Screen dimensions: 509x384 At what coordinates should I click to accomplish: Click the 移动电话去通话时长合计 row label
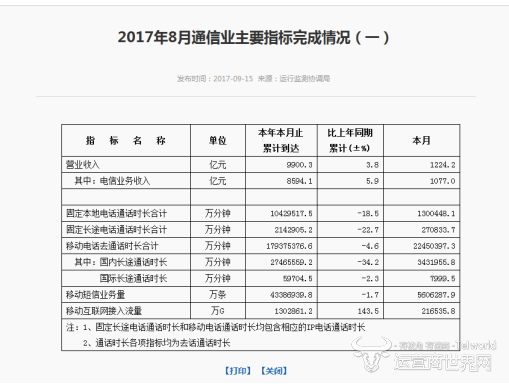(x=112, y=246)
